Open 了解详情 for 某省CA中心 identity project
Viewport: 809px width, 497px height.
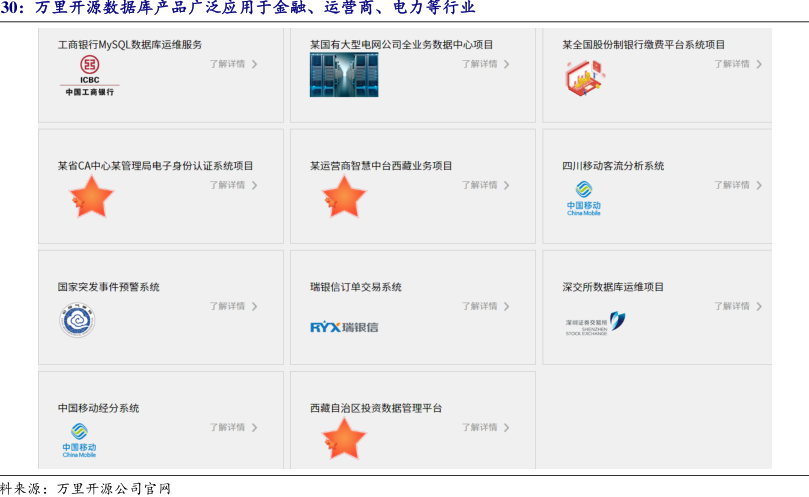click(227, 185)
